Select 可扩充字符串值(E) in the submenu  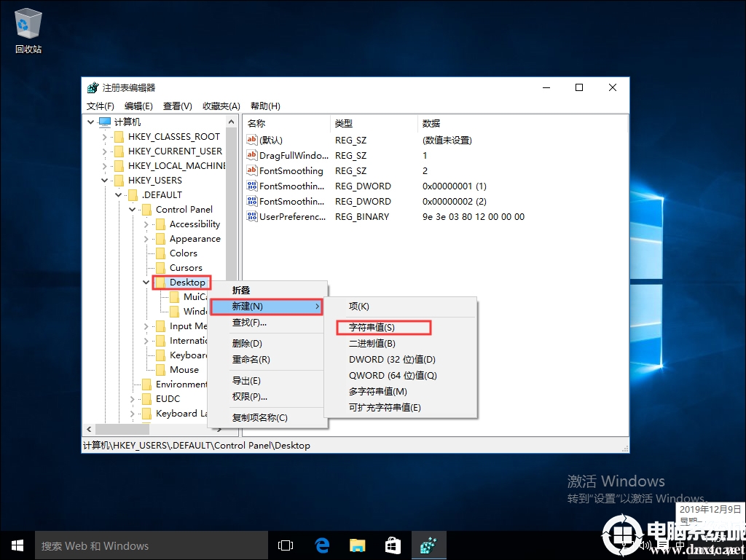pyautogui.click(x=401, y=407)
